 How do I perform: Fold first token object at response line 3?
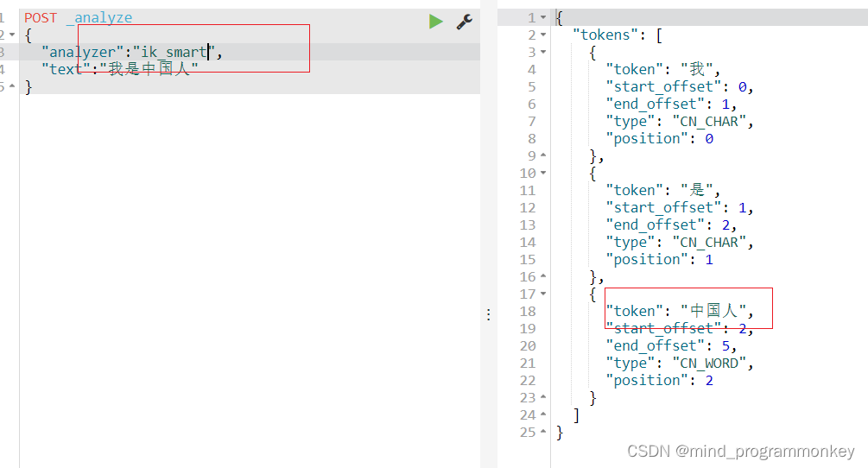(543, 52)
